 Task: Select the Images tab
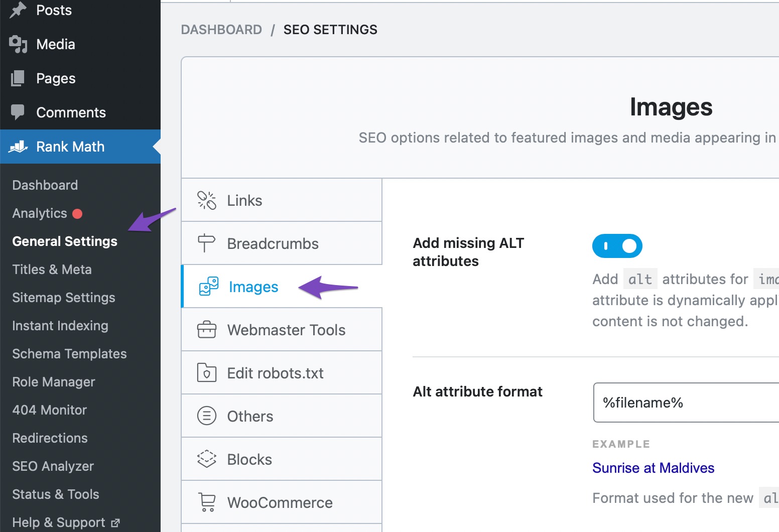tap(282, 287)
